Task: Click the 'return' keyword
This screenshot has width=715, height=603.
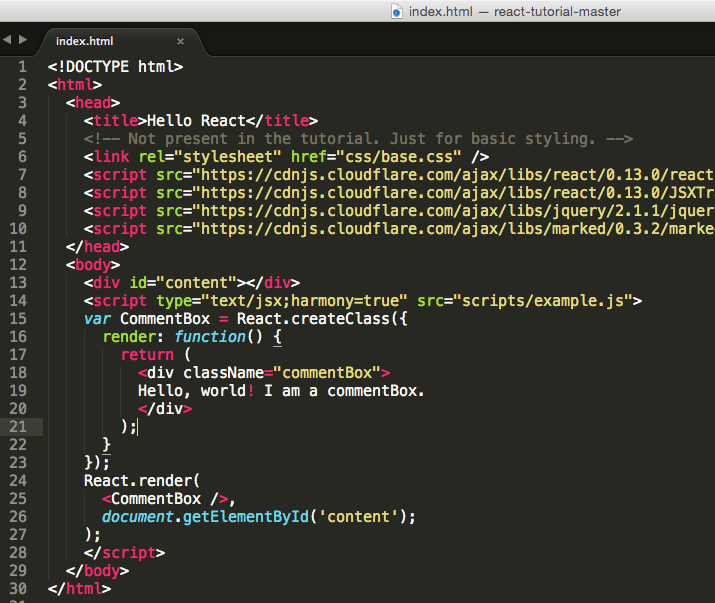Action: tap(147, 355)
